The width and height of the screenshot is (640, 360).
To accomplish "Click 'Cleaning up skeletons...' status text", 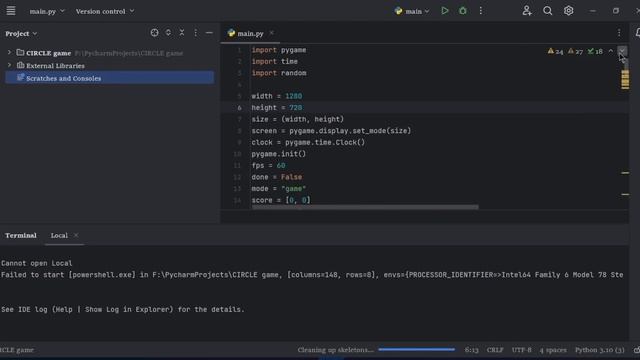I will tap(336, 350).
